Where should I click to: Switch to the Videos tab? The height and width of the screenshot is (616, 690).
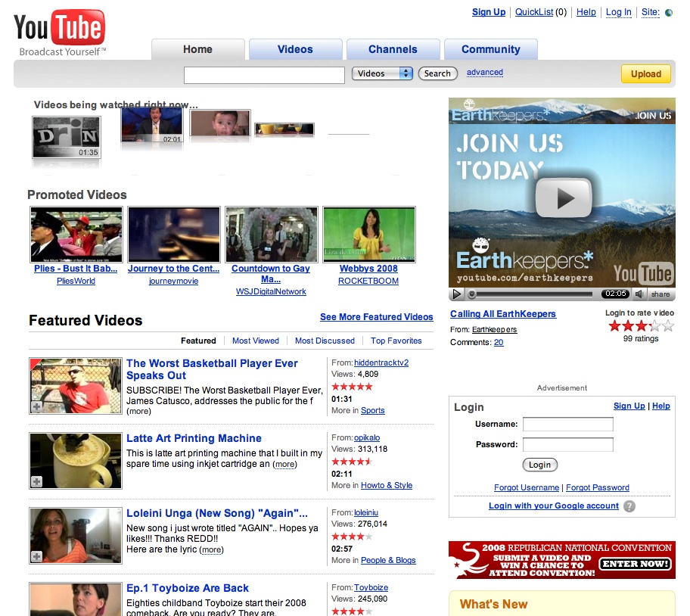(x=295, y=49)
